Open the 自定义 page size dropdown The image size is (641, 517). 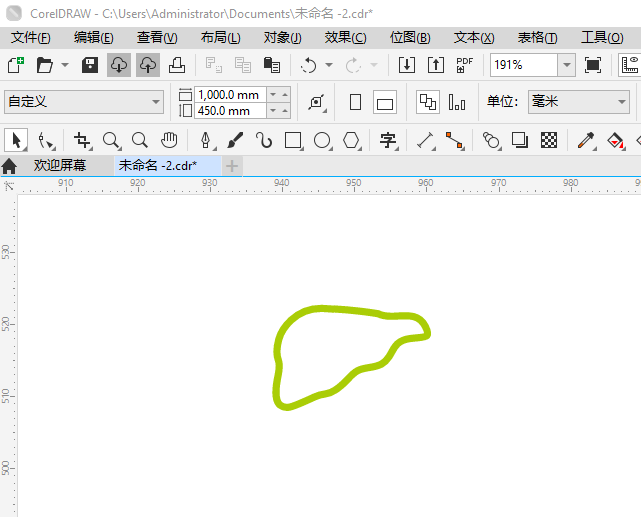point(84,102)
